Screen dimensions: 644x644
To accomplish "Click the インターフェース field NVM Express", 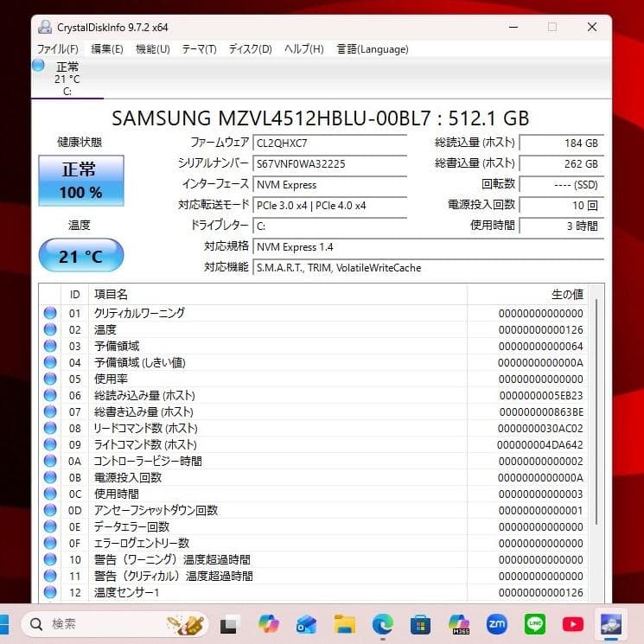I will pos(330,185).
